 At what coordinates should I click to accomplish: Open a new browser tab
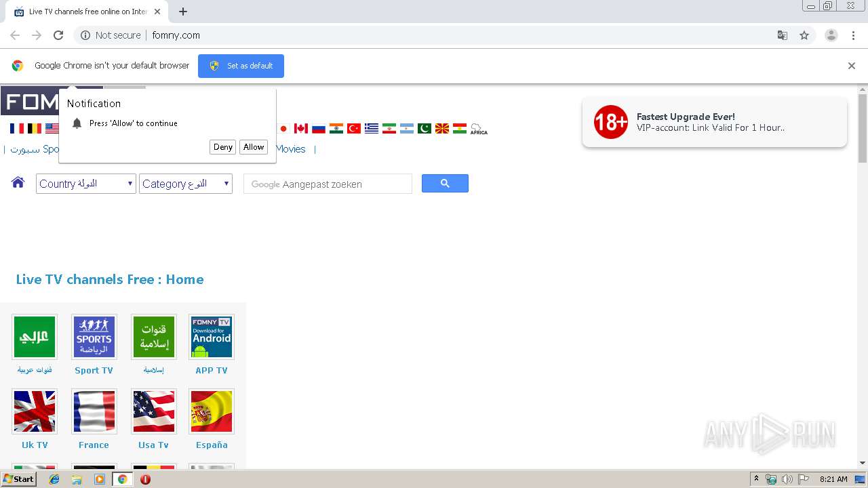[183, 12]
